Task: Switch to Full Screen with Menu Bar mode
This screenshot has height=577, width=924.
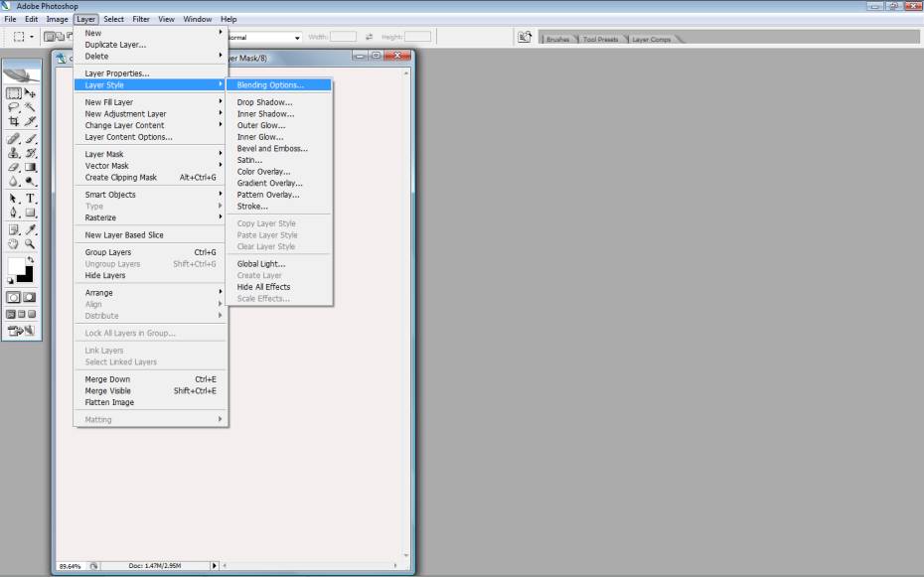Action: point(21,315)
